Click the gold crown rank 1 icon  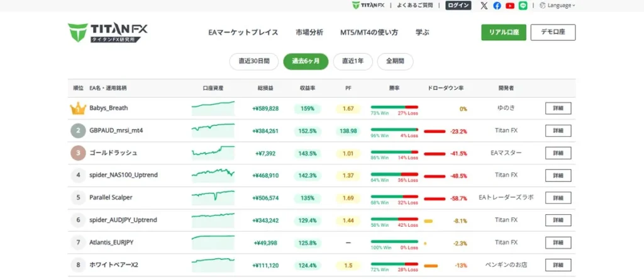tap(78, 108)
